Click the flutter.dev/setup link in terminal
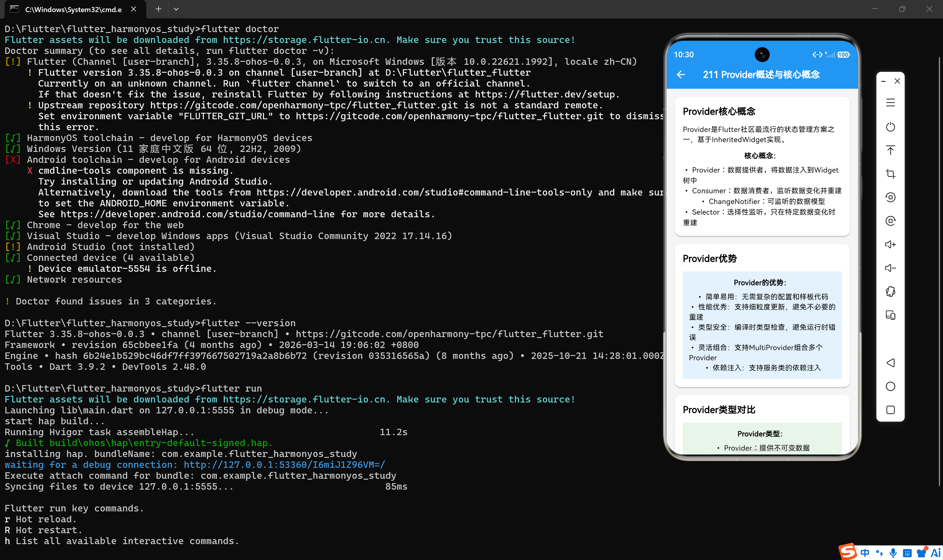Viewport: 943px width, 560px height. [545, 94]
